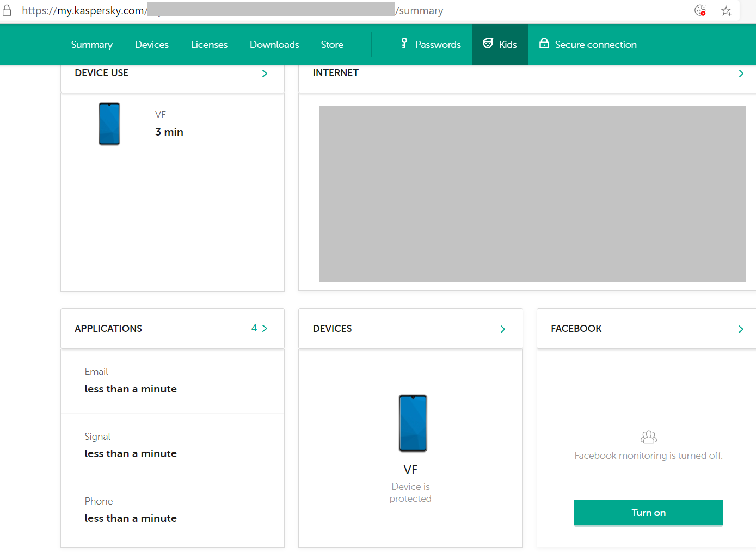Switch to the Downloads tab
Viewport: 756px width, 559px height.
tap(274, 45)
